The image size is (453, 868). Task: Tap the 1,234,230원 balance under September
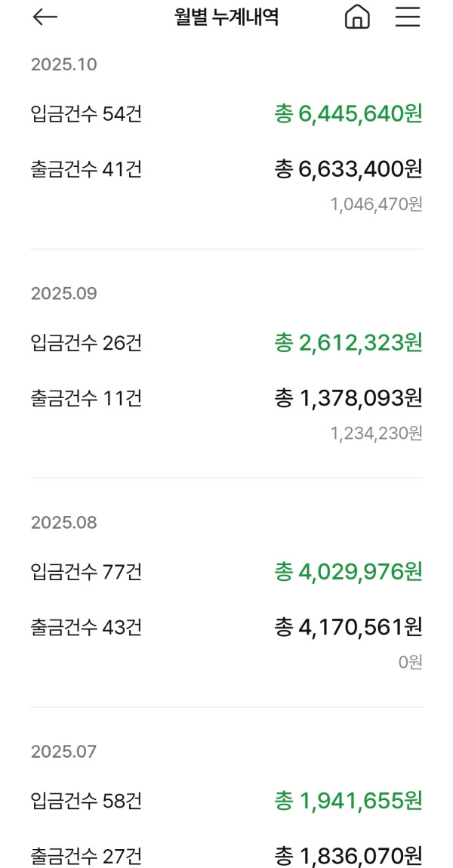(x=376, y=433)
